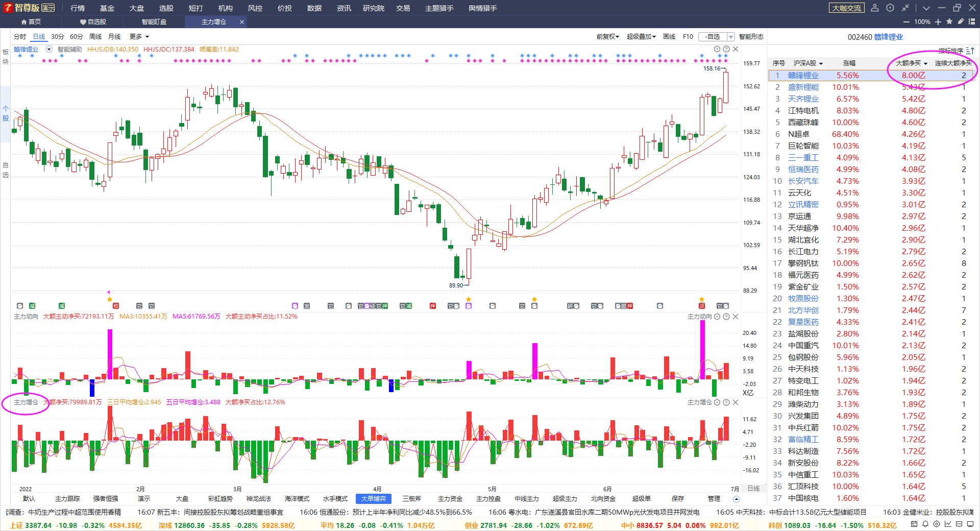Open settings gear of 主力增仓 panel

(x=717, y=402)
